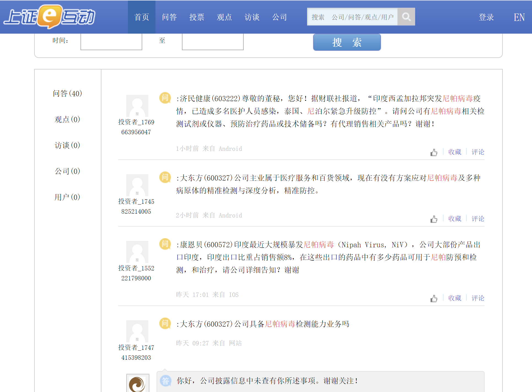Click 收藏 on the first question

pos(454,152)
